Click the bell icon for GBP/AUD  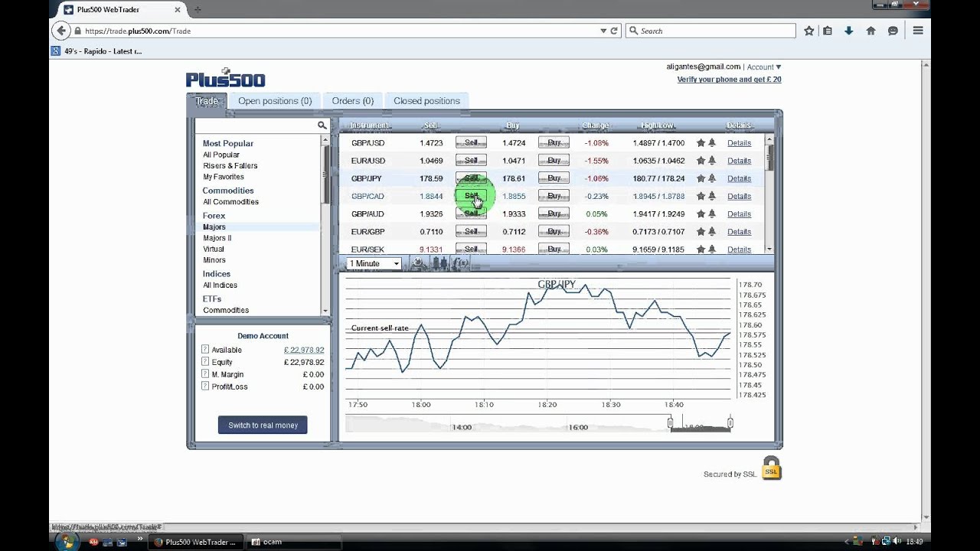click(x=712, y=214)
